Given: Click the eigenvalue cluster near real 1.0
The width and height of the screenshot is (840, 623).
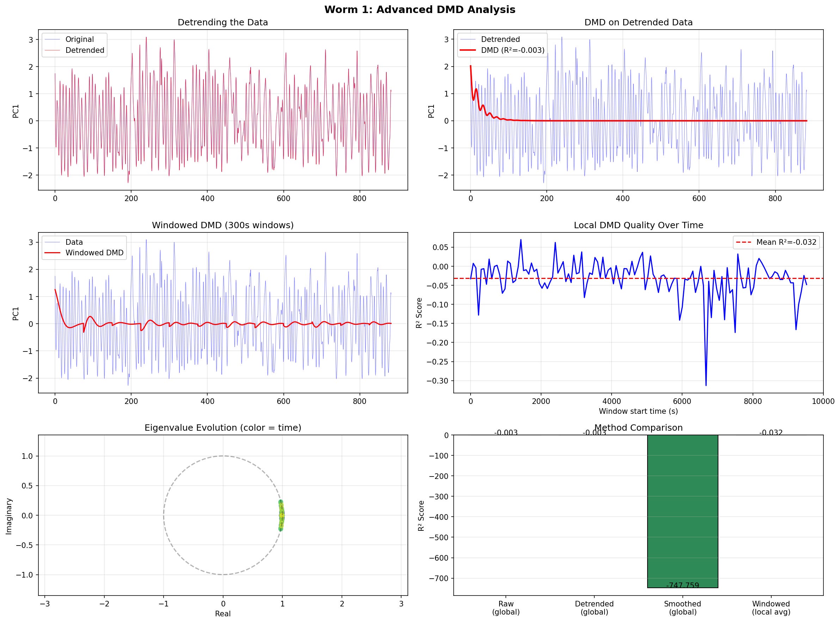Looking at the screenshot, I should click(x=281, y=515).
